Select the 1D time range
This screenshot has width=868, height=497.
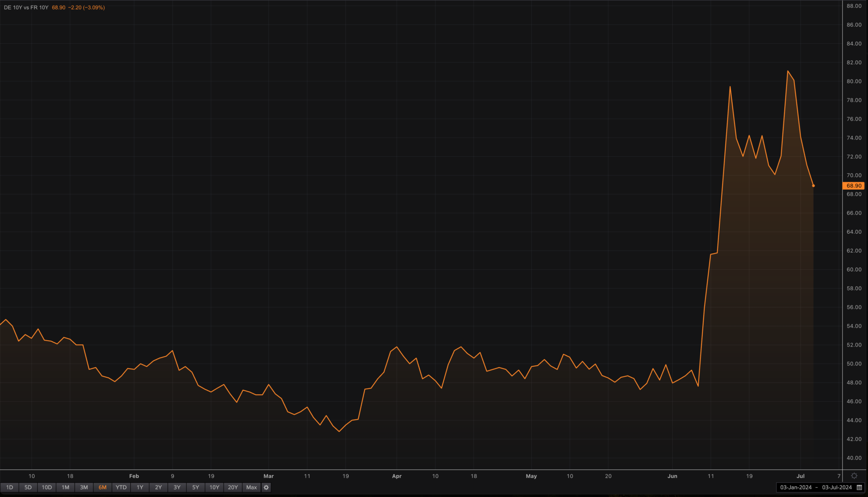click(9, 487)
